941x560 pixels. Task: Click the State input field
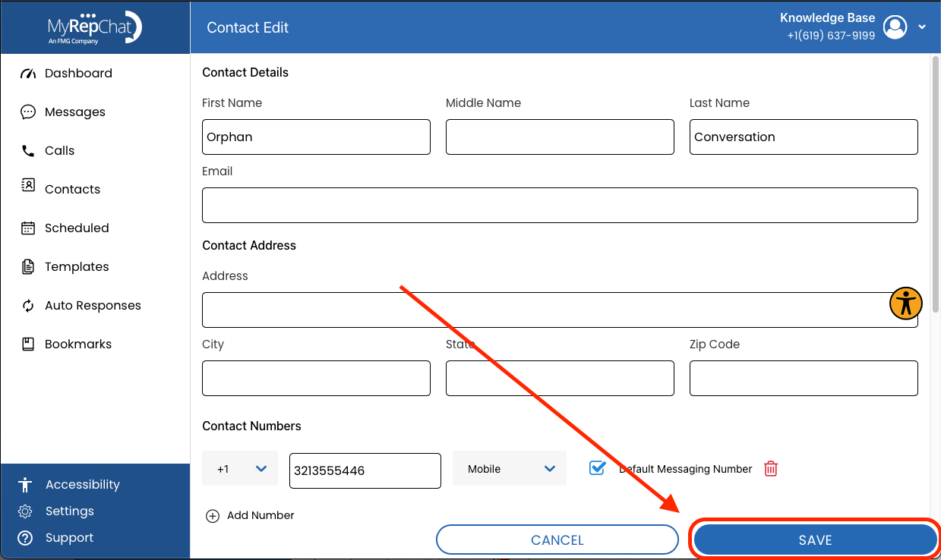(x=560, y=379)
